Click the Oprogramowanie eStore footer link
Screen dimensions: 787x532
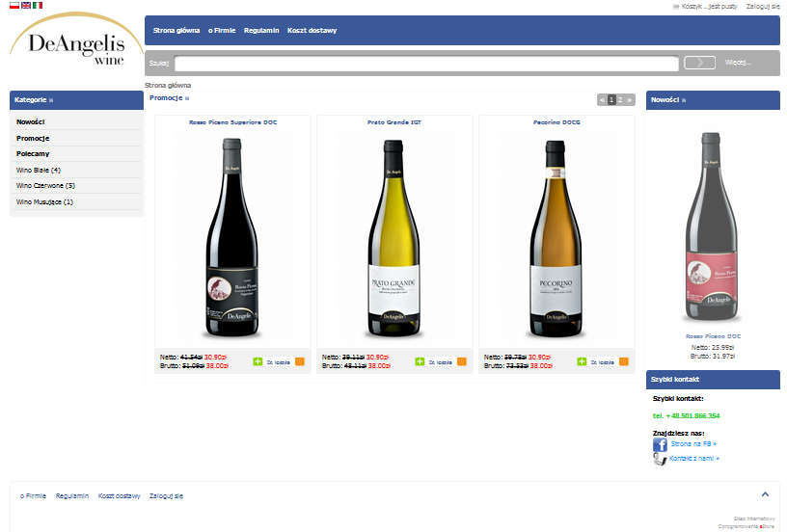tap(746, 526)
